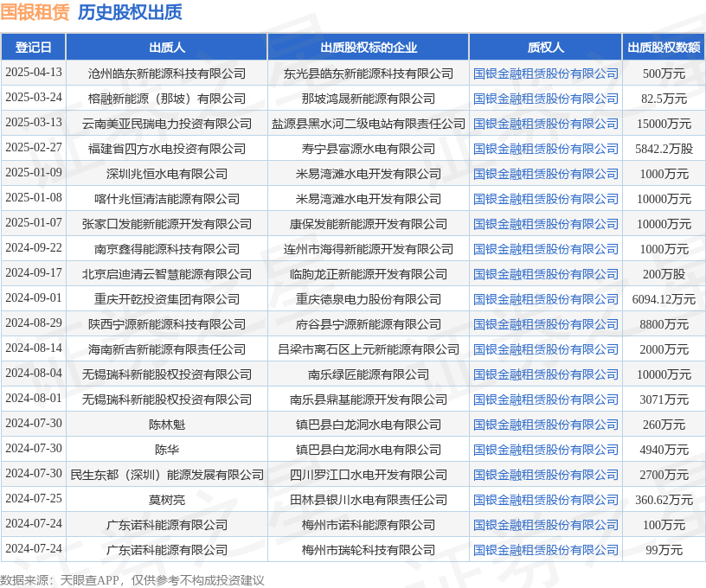
Task: Select 陈华 pledgor cell
Action: [167, 450]
